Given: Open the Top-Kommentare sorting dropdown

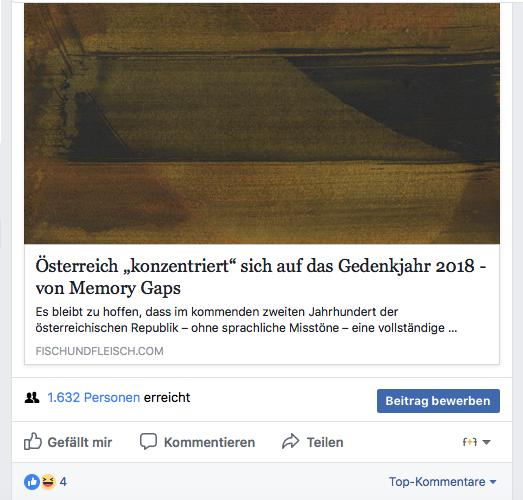Looking at the screenshot, I should pos(442,482).
